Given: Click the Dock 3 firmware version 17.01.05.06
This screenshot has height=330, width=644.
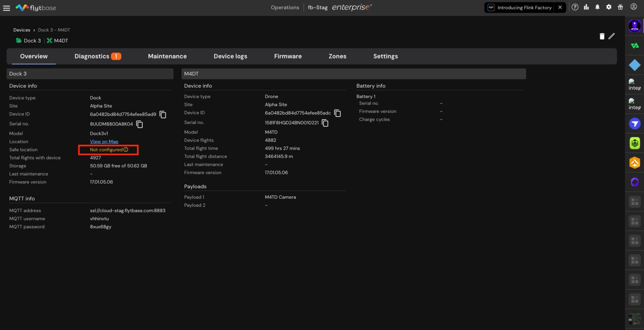Looking at the screenshot, I should (x=101, y=182).
